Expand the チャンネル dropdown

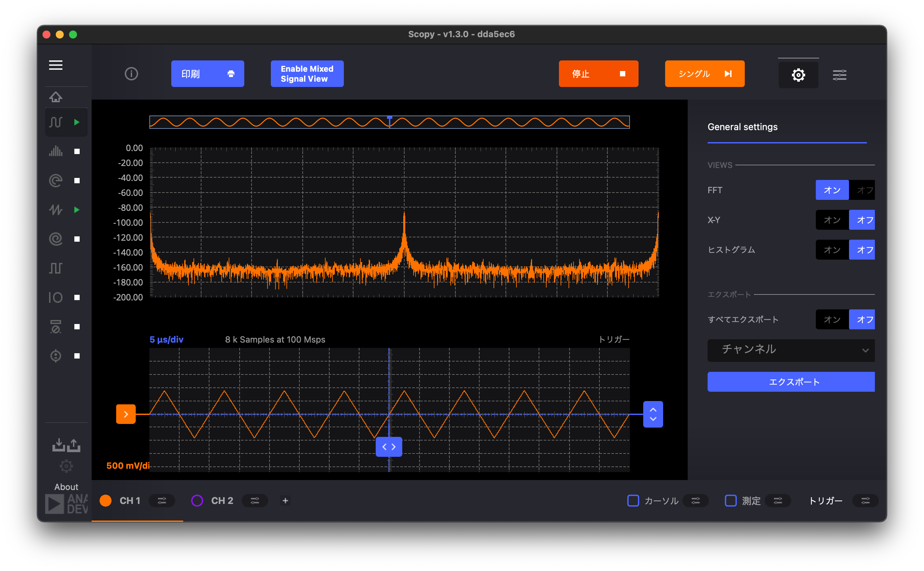791,350
